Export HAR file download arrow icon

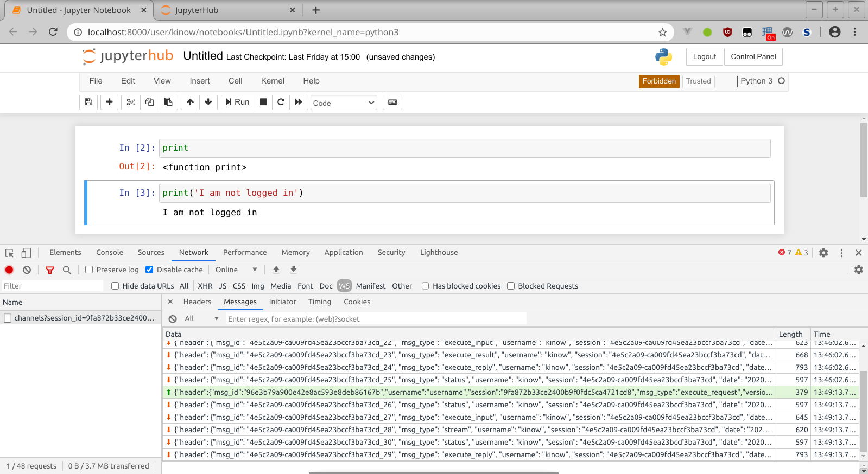point(293,270)
